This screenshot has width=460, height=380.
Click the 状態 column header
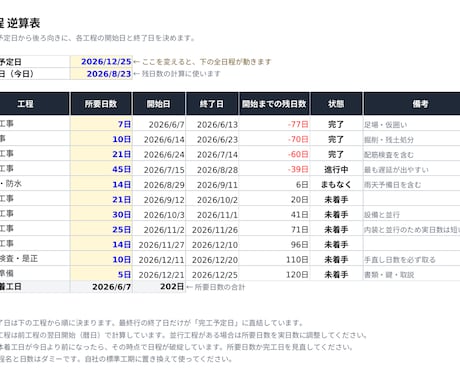coord(336,104)
